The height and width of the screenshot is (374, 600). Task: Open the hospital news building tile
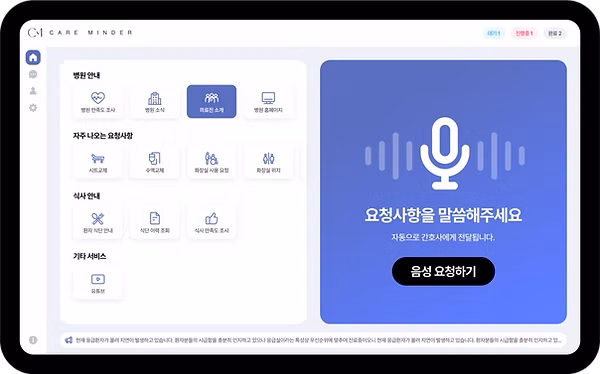coord(155,101)
